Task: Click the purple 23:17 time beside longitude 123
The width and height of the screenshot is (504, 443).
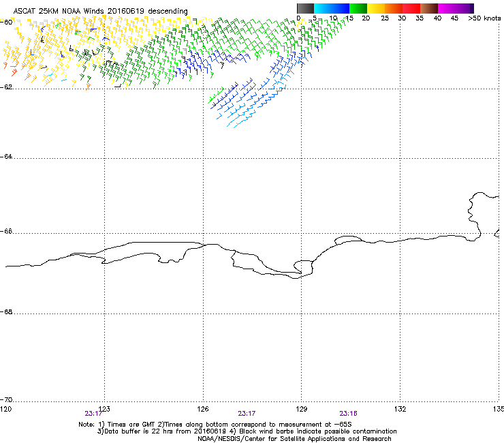Action: pyautogui.click(x=93, y=414)
